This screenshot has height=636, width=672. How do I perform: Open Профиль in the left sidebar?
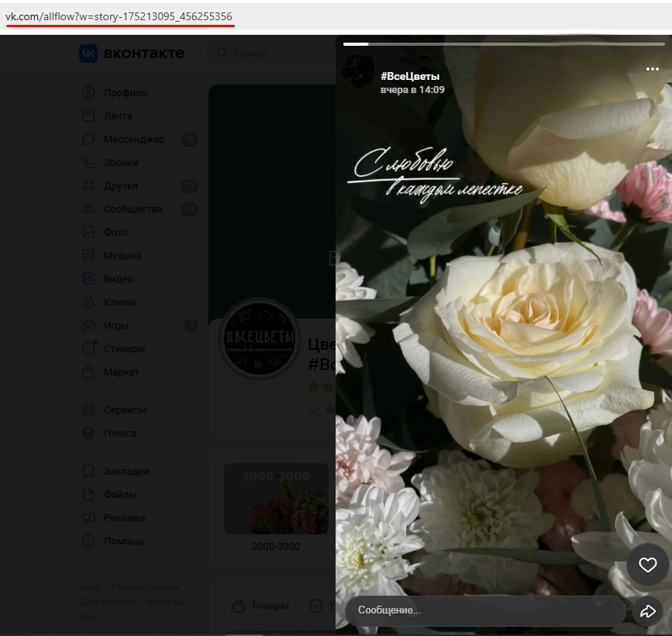pyautogui.click(x=125, y=93)
